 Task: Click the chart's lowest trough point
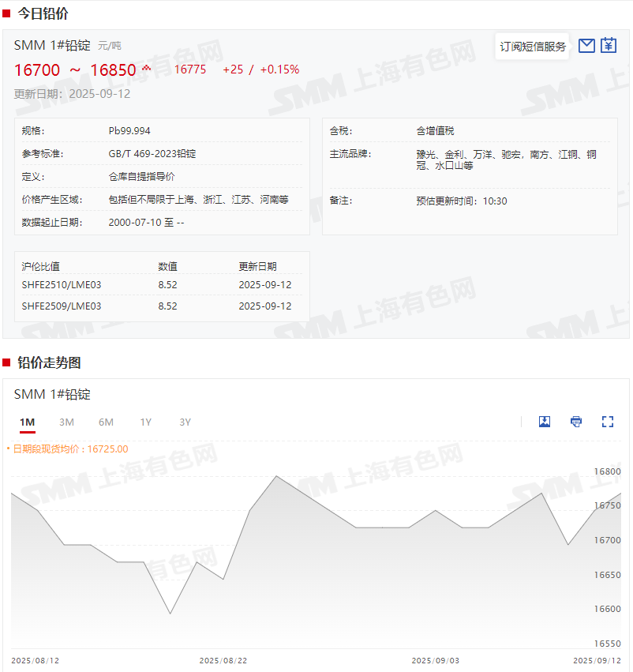coord(170,614)
